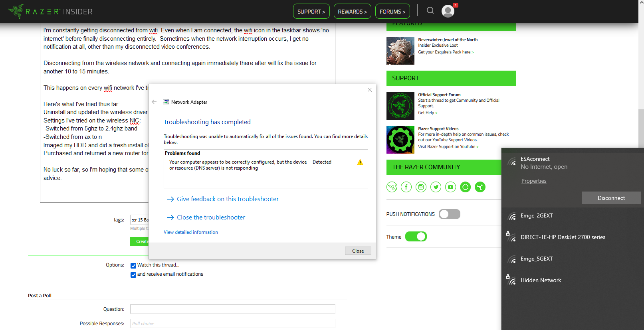644x330 pixels.
Task: Click the Hidden Network secured wifi icon
Action: 511,280
